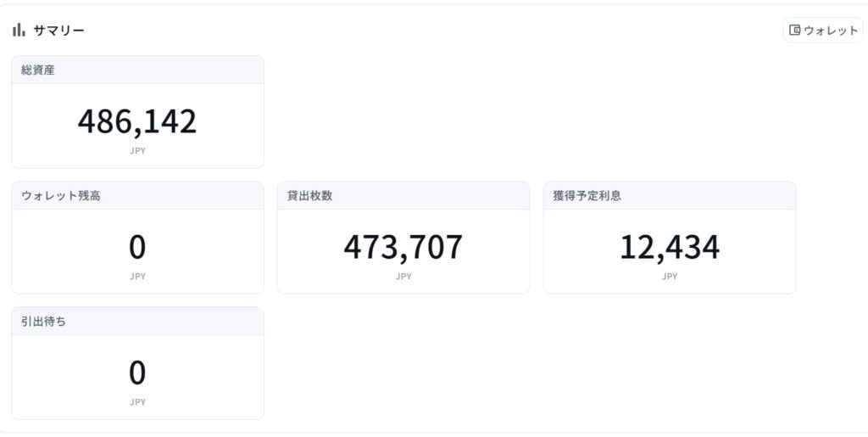Select the 獲得予定利息 card header

click(670, 195)
